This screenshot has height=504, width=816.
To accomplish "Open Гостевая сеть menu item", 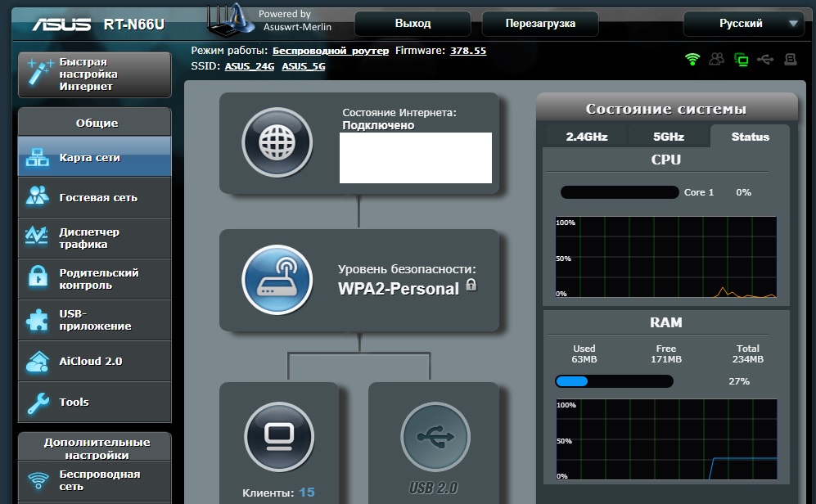I will click(95, 198).
